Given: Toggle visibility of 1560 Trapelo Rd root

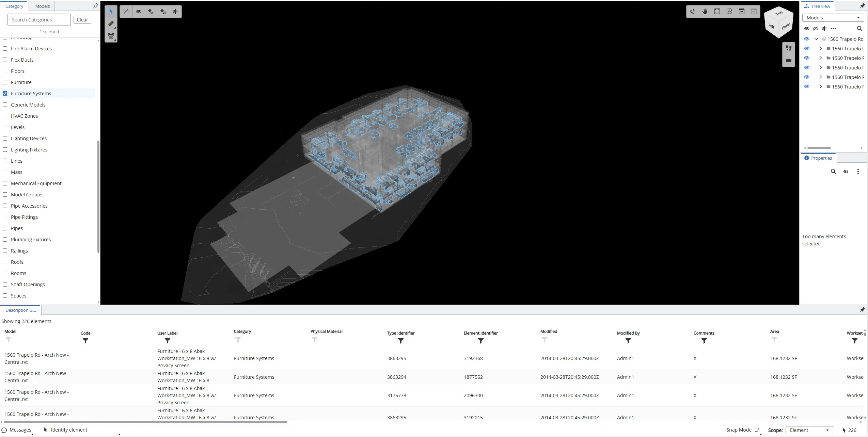Looking at the screenshot, I should [806, 39].
